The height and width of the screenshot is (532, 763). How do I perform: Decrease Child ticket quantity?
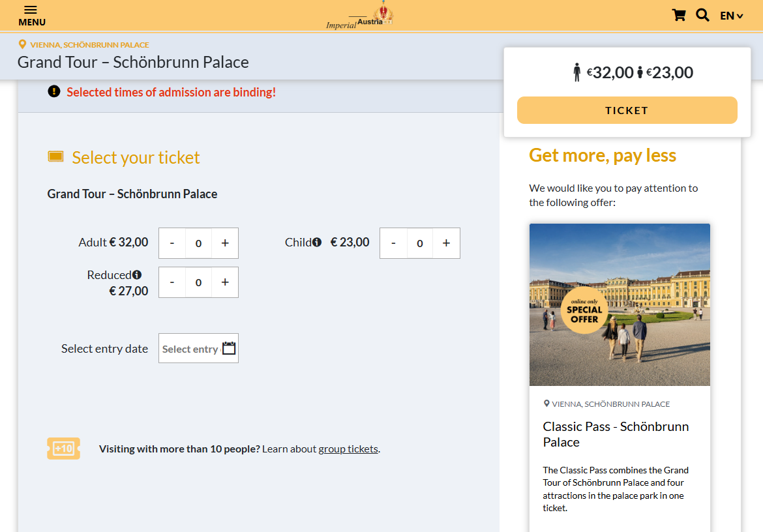[393, 243]
